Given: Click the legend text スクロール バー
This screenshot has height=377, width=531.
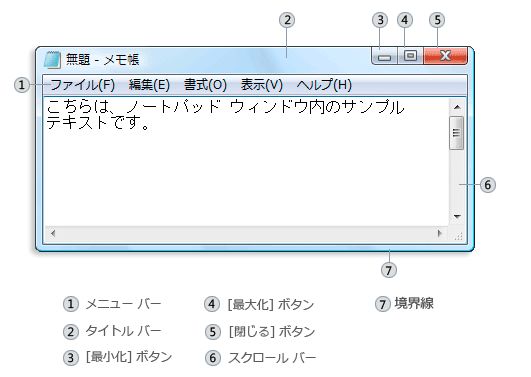Looking at the screenshot, I should 272,358.
